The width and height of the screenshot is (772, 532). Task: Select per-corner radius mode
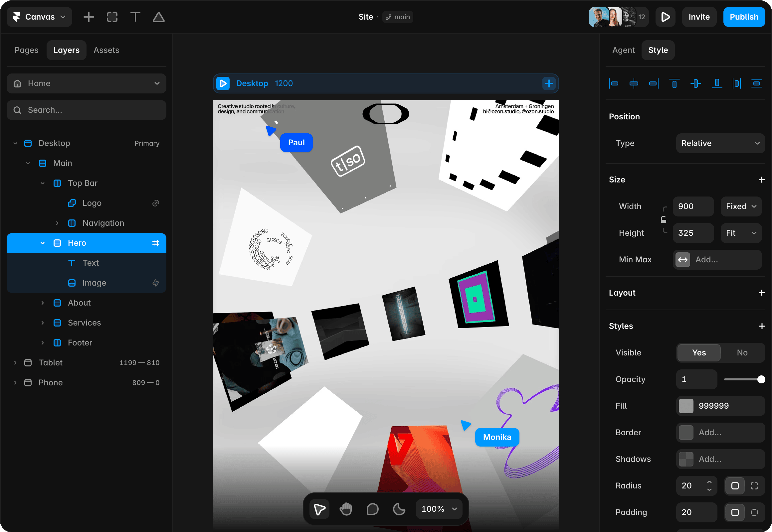pyautogui.click(x=754, y=486)
